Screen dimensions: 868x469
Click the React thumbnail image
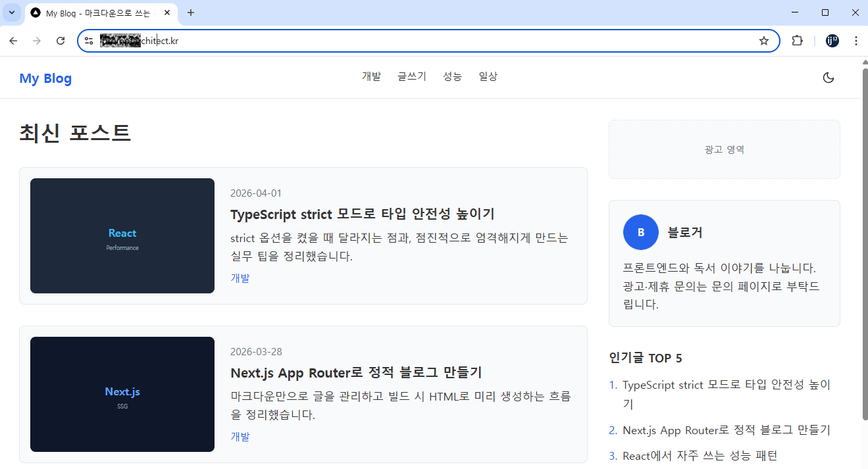point(122,235)
